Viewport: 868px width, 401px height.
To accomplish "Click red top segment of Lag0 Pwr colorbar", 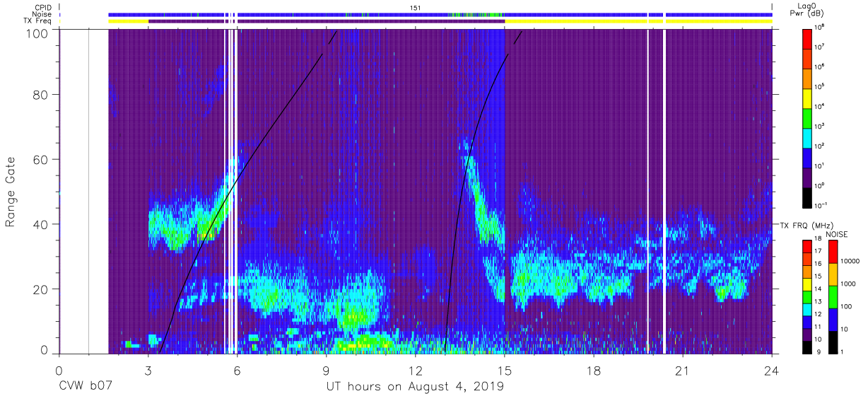I will tap(807, 37).
